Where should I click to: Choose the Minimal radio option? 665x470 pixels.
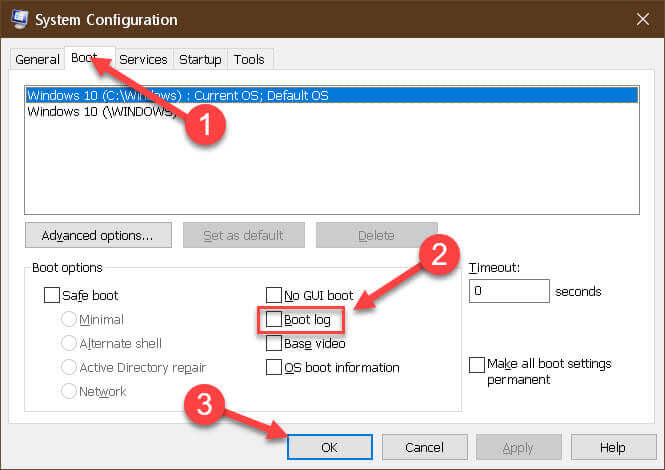point(69,319)
